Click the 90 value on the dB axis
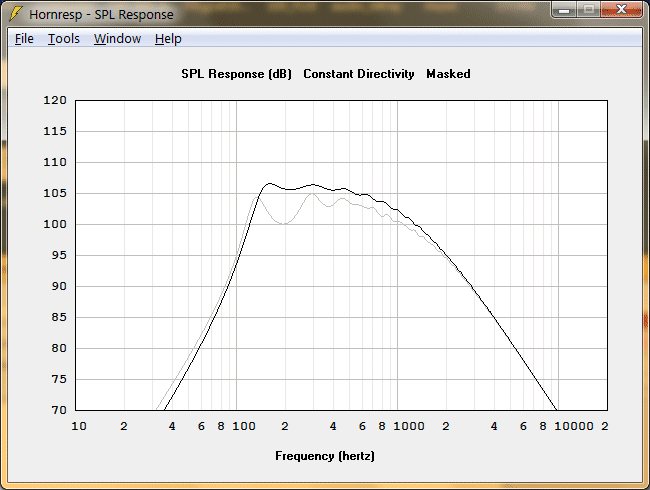The height and width of the screenshot is (490, 650). tap(58, 286)
